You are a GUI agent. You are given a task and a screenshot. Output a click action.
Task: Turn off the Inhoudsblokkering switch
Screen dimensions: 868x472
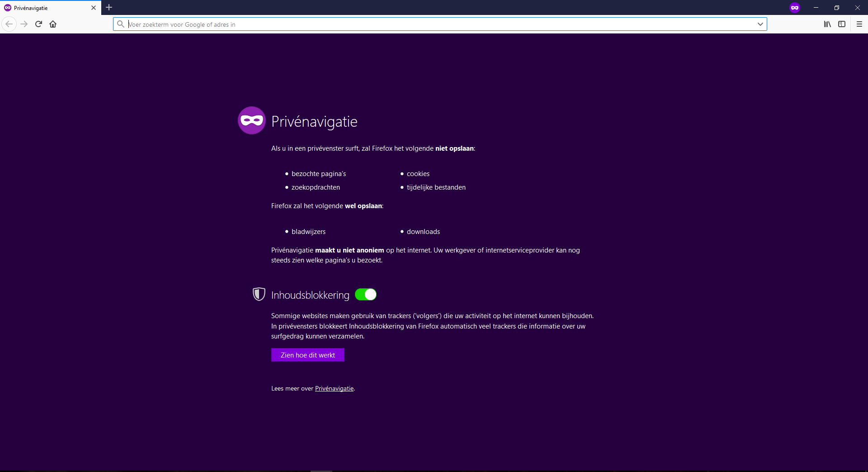(366, 295)
